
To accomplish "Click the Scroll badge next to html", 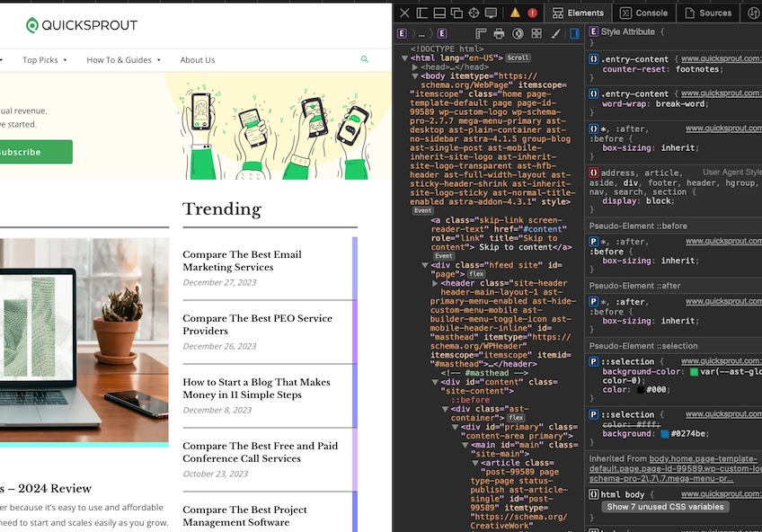I will (518, 58).
